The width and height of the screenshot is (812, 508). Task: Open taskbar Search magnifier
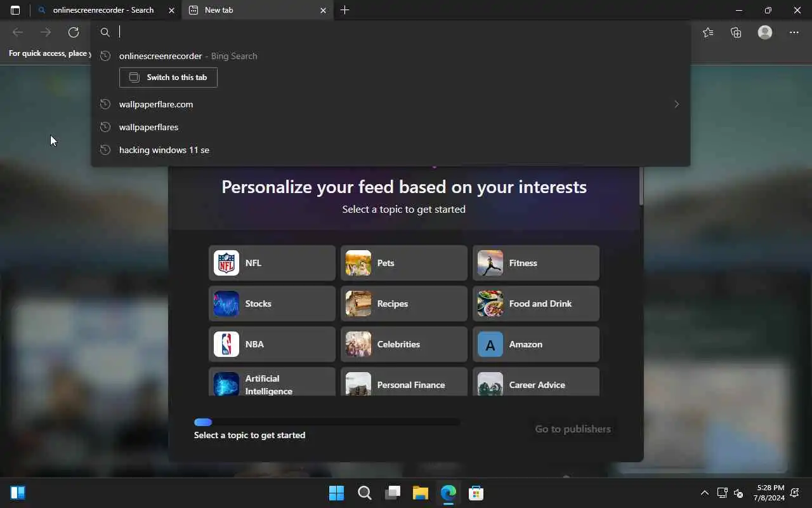pyautogui.click(x=364, y=493)
